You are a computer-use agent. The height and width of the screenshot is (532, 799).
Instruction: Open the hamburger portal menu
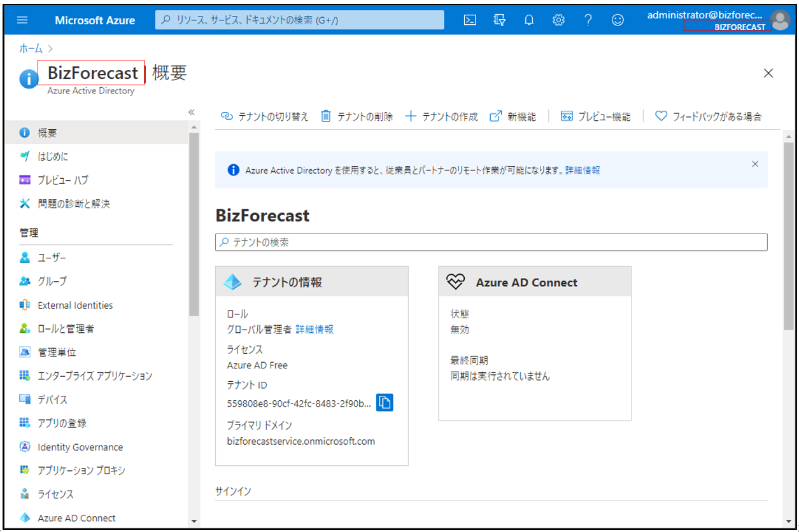22,20
